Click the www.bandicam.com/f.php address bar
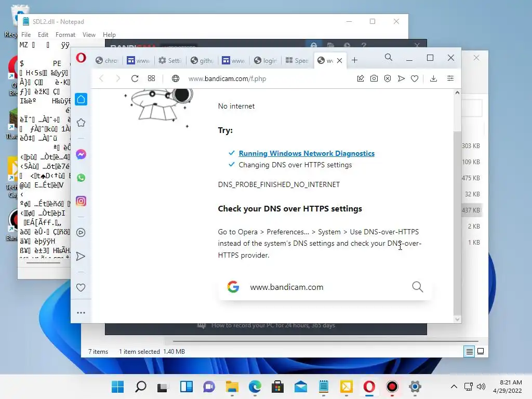 [227, 79]
